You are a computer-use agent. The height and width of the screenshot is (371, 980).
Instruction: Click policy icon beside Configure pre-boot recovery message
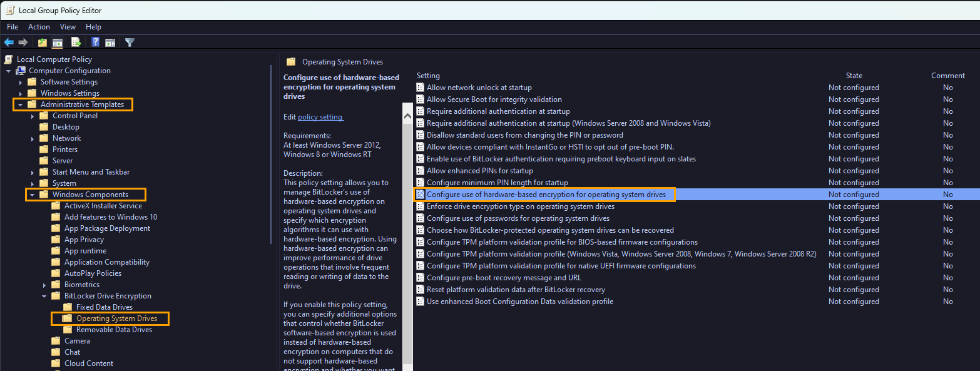tap(421, 278)
